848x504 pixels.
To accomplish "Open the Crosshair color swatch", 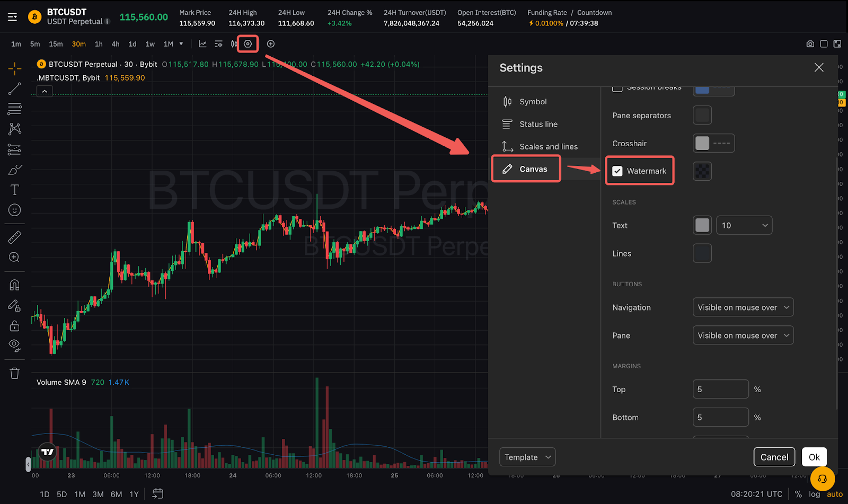I will [x=702, y=143].
